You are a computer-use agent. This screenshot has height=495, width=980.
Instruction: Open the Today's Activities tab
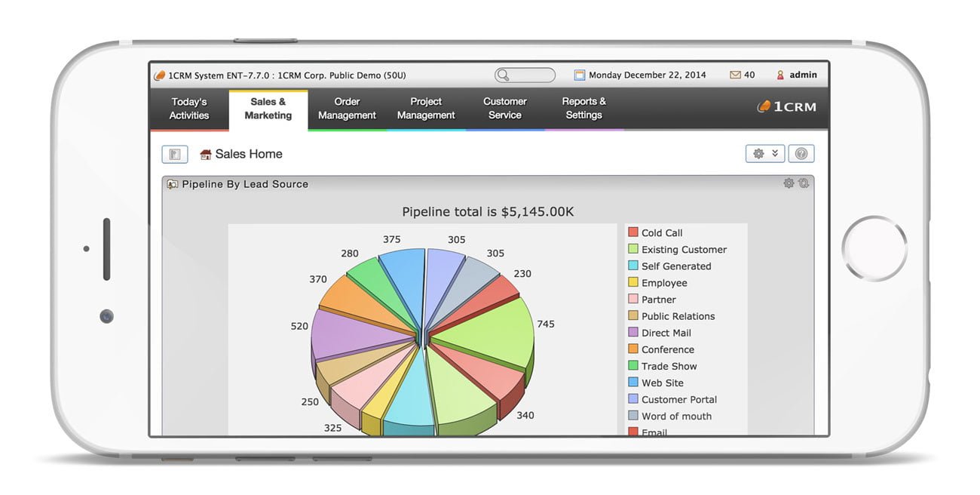point(189,109)
